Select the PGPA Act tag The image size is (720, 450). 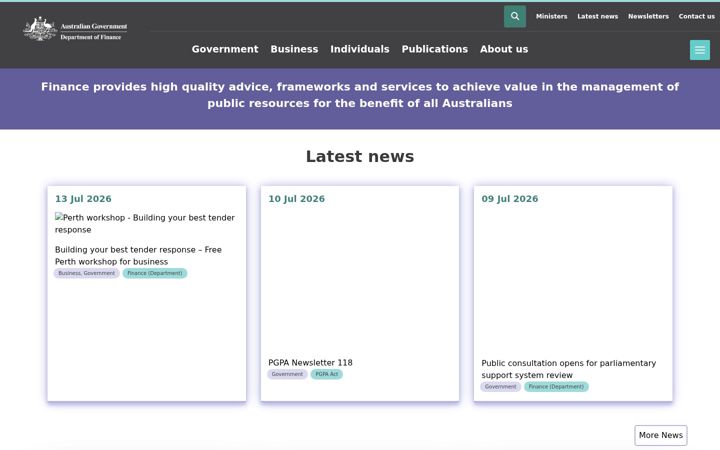pyautogui.click(x=326, y=374)
